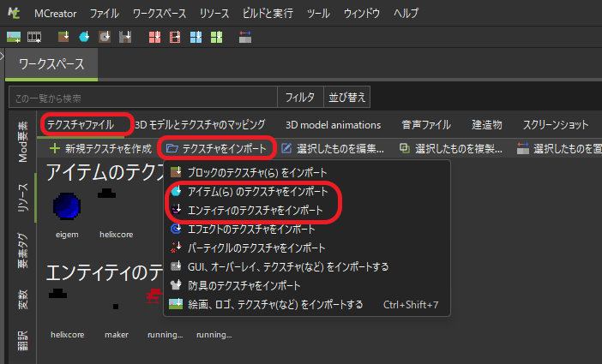Click the search field in workspace list
The width and height of the screenshot is (602, 364).
143,98
